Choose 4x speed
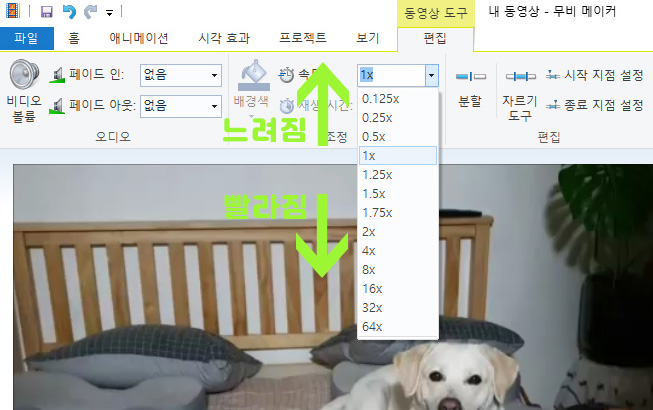 pyautogui.click(x=398, y=251)
